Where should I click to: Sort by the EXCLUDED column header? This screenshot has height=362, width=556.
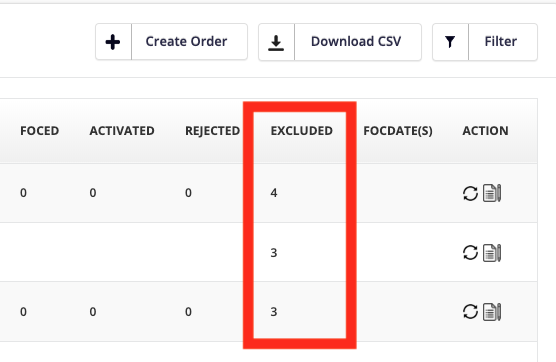pos(301,131)
